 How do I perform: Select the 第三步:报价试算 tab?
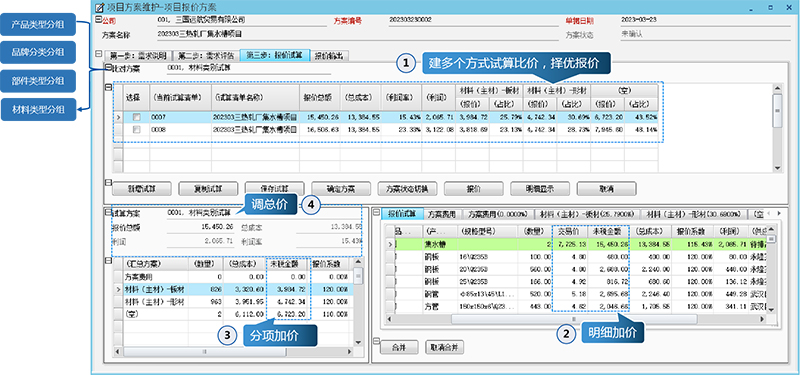pyautogui.click(x=275, y=55)
